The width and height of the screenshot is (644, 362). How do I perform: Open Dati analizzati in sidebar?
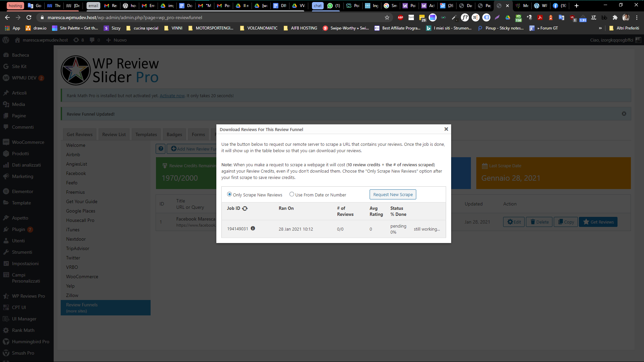click(27, 165)
